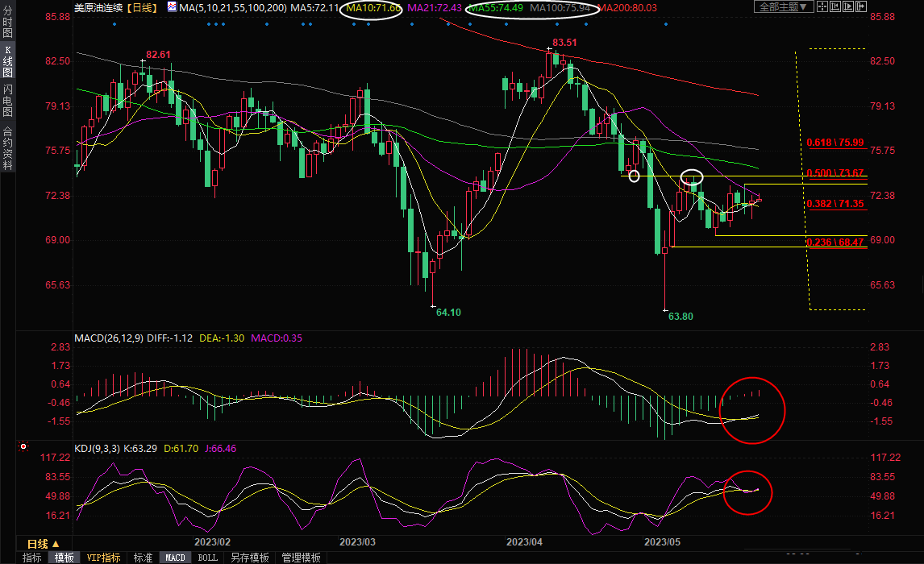Select the 指标 bottom tab
Viewport: 924px width, 564px height.
(32, 558)
